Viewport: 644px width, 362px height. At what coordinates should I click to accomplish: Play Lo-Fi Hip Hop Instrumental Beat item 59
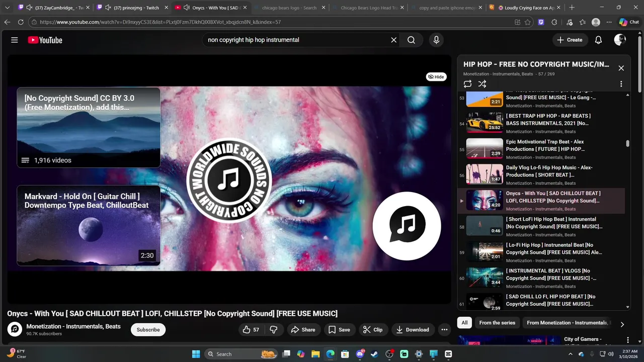541,252
